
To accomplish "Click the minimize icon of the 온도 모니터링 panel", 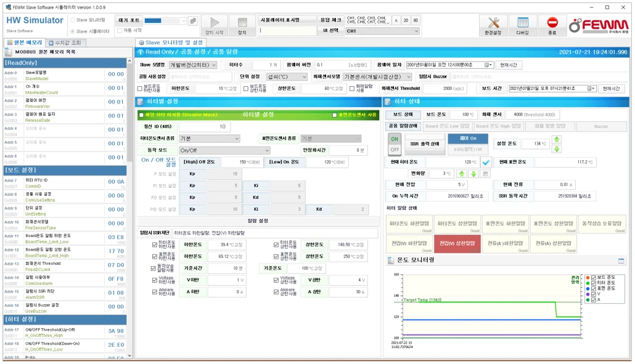I will click(621, 261).
